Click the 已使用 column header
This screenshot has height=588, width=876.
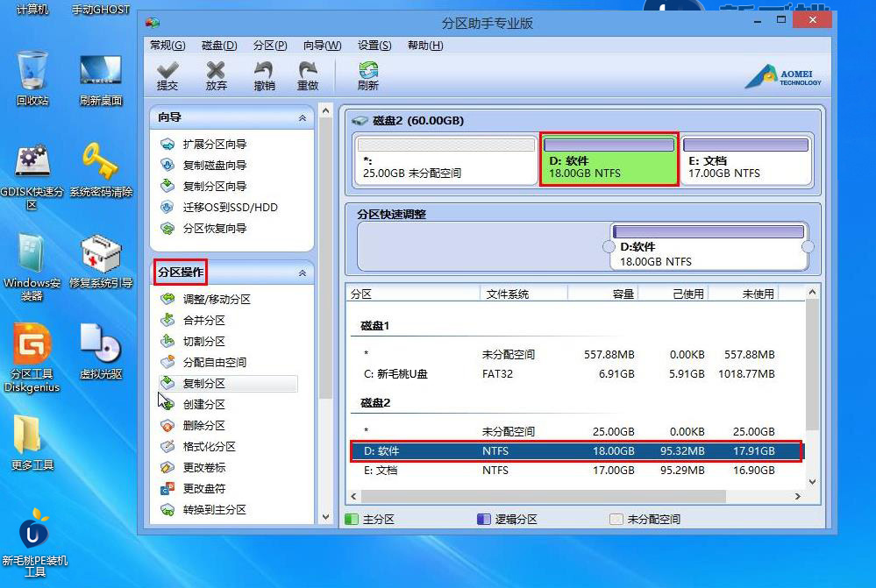point(673,294)
